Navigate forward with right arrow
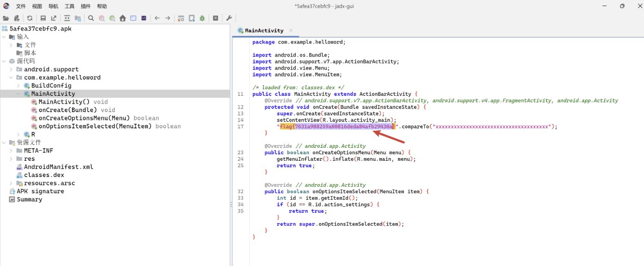The image size is (644, 272). click(168, 18)
